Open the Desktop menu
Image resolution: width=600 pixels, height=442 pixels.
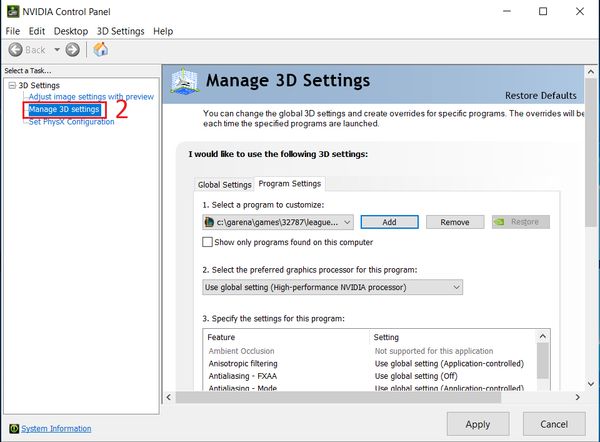(71, 31)
